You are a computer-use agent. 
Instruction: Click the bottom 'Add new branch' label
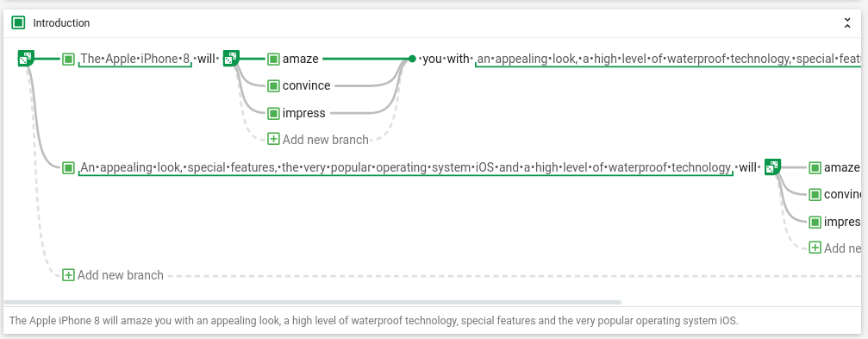[121, 275]
